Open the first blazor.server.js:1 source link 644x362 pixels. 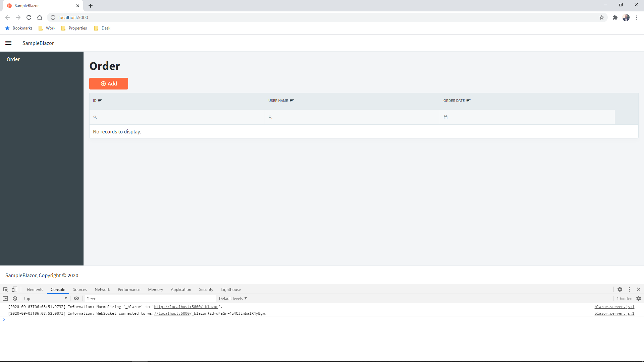614,307
